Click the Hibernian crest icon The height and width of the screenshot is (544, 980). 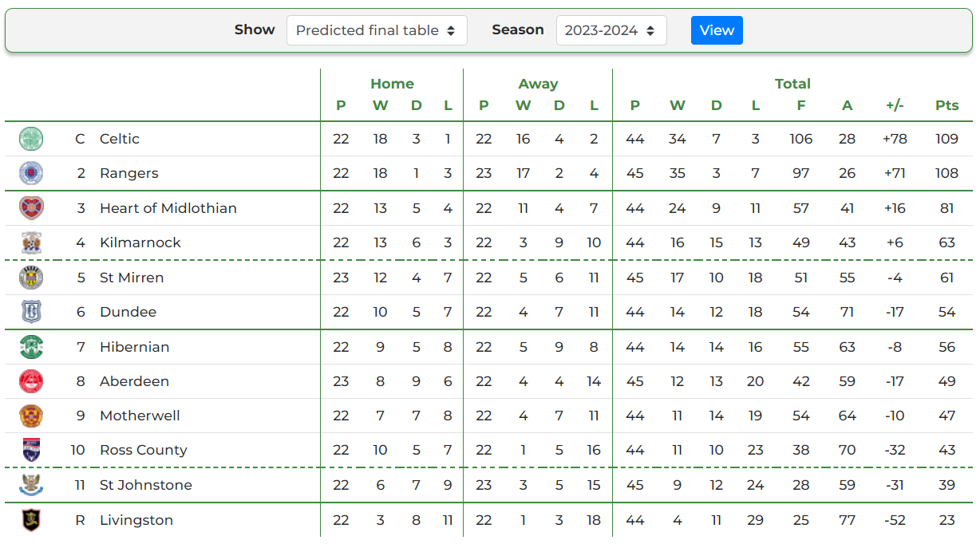31,347
